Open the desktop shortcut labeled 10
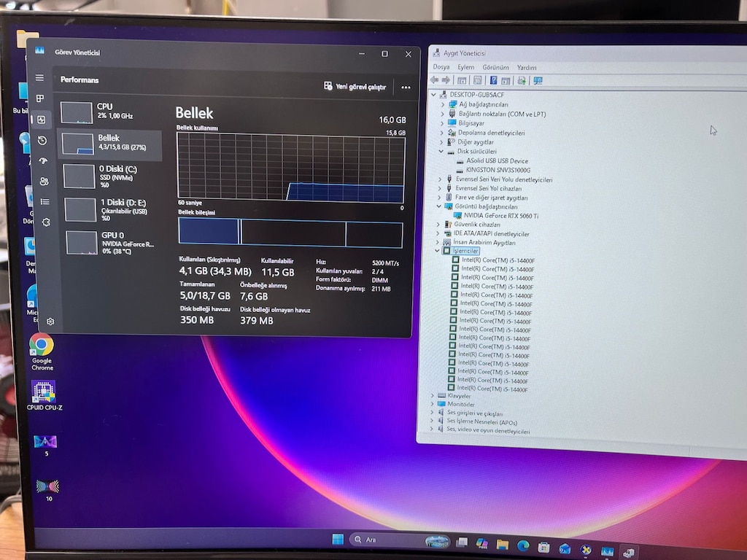Viewport: 747px width, 560px height. click(47, 489)
